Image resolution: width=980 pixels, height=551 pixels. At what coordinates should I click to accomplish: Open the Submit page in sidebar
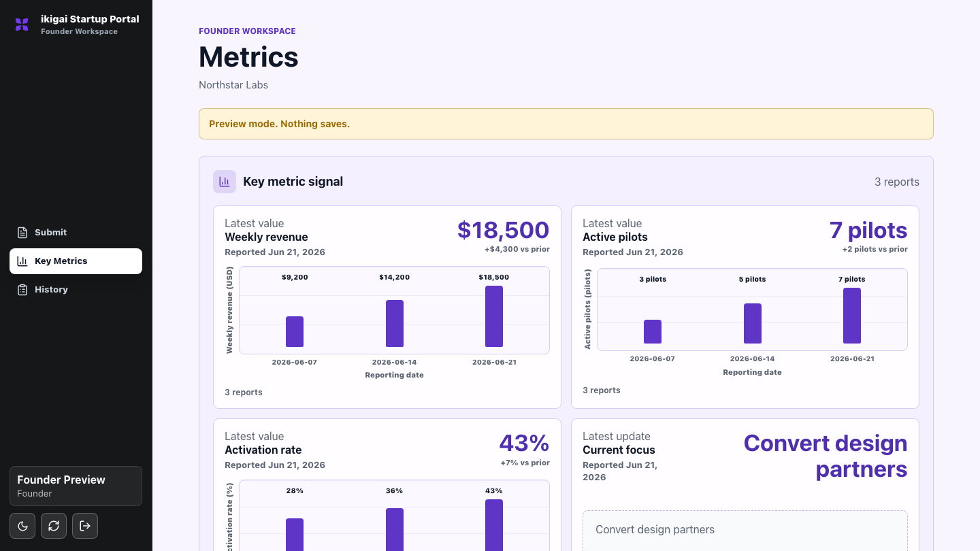(76, 233)
